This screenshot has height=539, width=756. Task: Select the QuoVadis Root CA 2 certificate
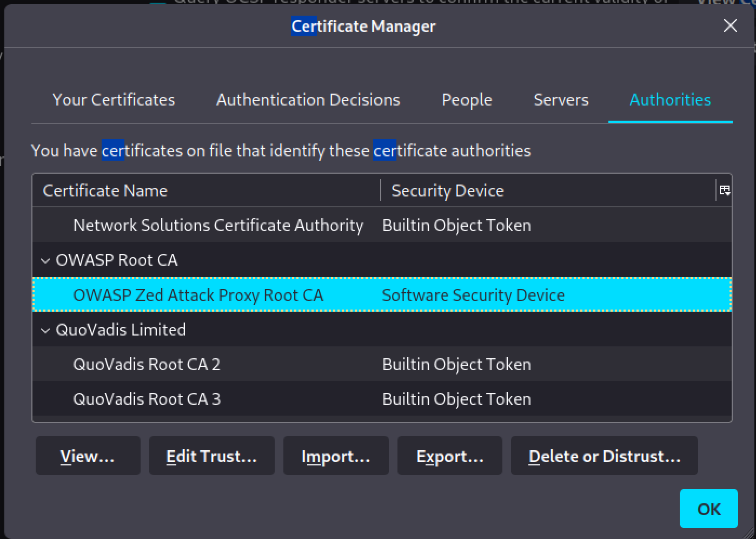147,364
